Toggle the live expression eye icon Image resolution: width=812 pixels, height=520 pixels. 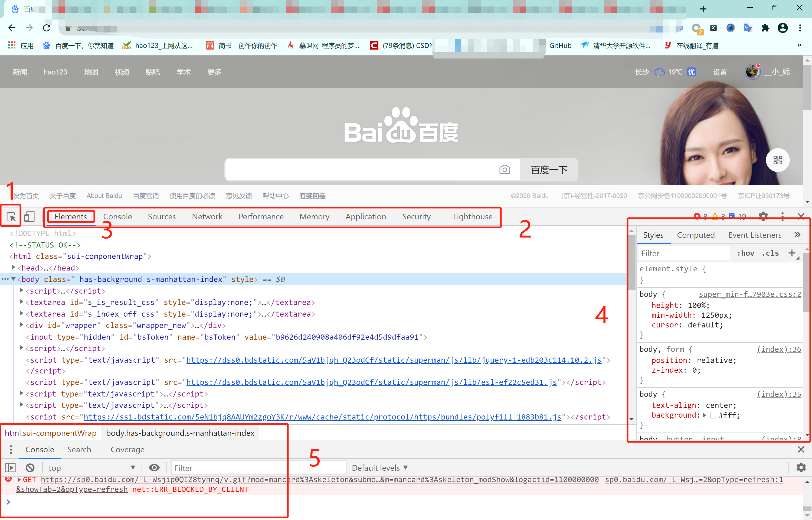154,468
